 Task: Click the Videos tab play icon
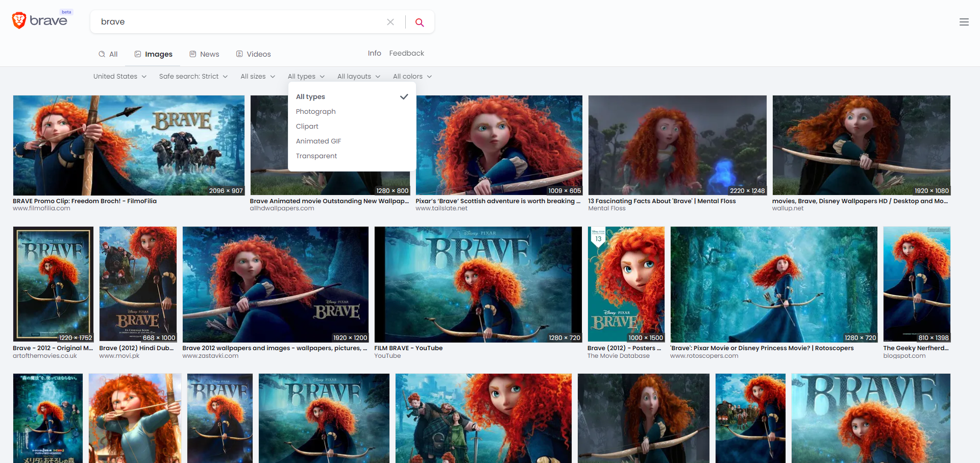pyautogui.click(x=239, y=54)
